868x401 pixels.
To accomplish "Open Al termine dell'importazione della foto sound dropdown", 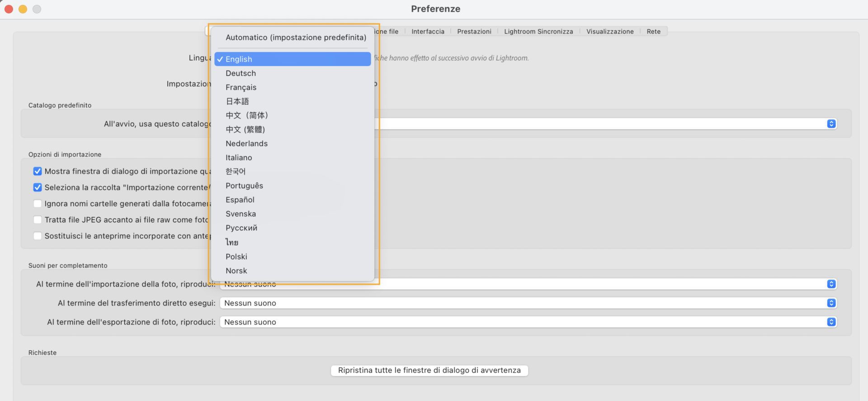I will [528, 284].
